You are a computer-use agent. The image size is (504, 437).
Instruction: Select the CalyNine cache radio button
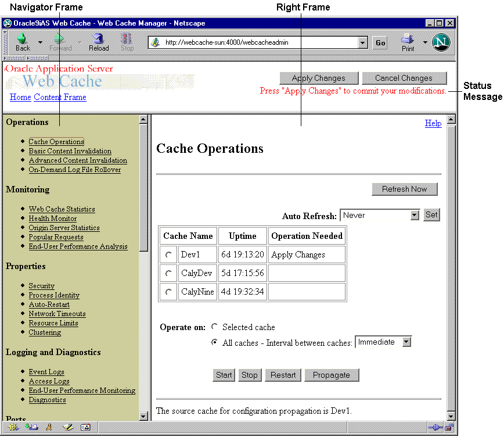coord(168,292)
